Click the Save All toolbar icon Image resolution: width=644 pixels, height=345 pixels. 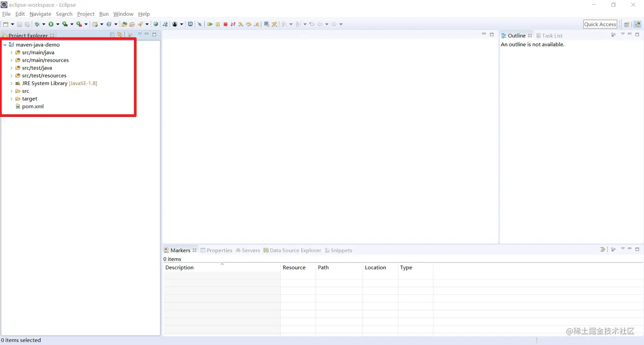coord(27,24)
